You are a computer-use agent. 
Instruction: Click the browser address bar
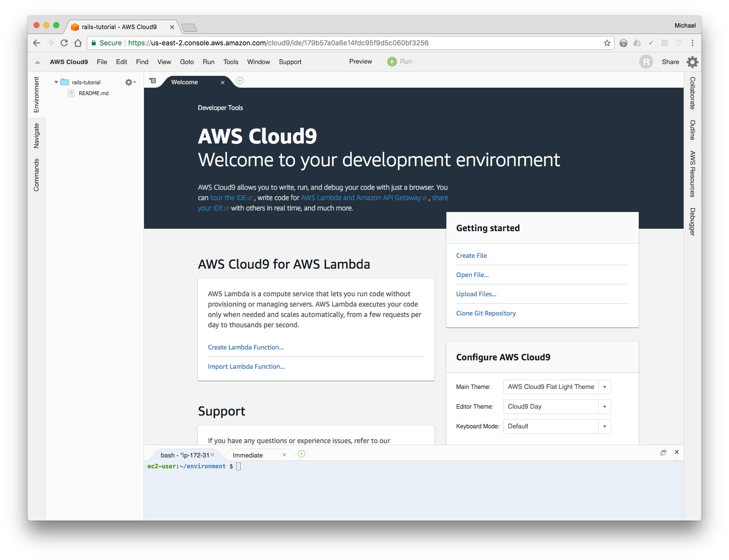(350, 43)
